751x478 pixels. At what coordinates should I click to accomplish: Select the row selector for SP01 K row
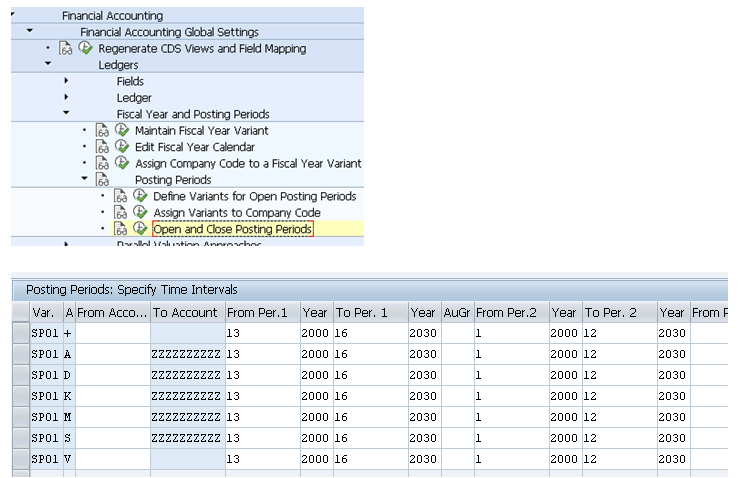click(x=21, y=396)
